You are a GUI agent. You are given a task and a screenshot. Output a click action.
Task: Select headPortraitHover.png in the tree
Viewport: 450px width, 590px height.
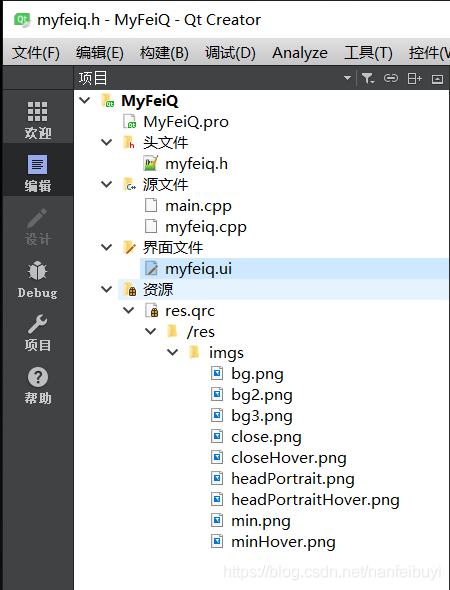coord(315,500)
